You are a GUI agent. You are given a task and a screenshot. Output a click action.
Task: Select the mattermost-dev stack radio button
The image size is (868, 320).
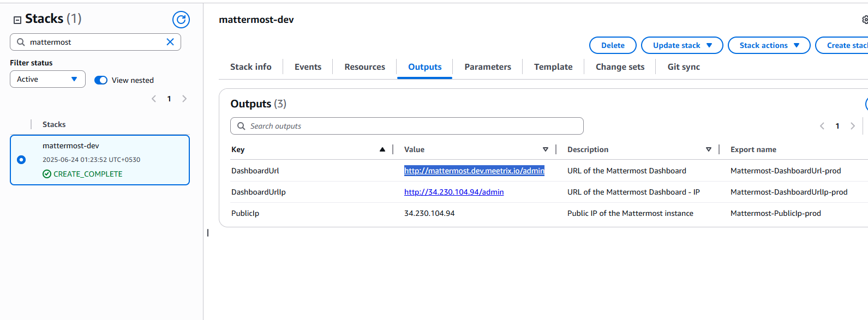click(x=21, y=160)
